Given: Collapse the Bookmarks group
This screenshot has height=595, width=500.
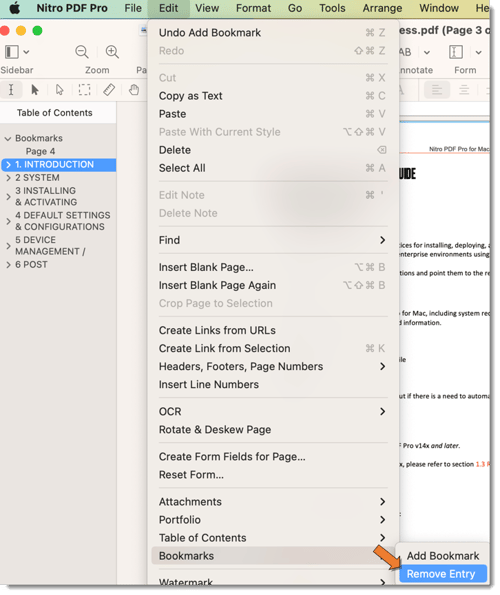Looking at the screenshot, I should pos(8,139).
